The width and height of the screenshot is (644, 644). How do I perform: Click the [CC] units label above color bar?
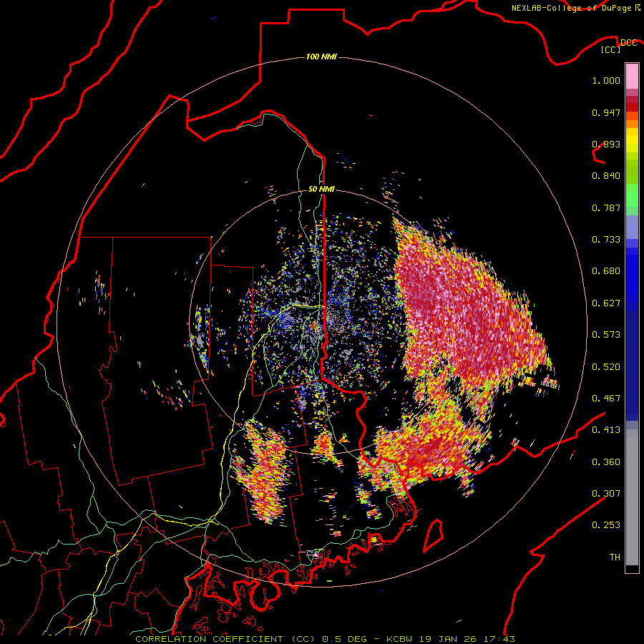(611, 49)
